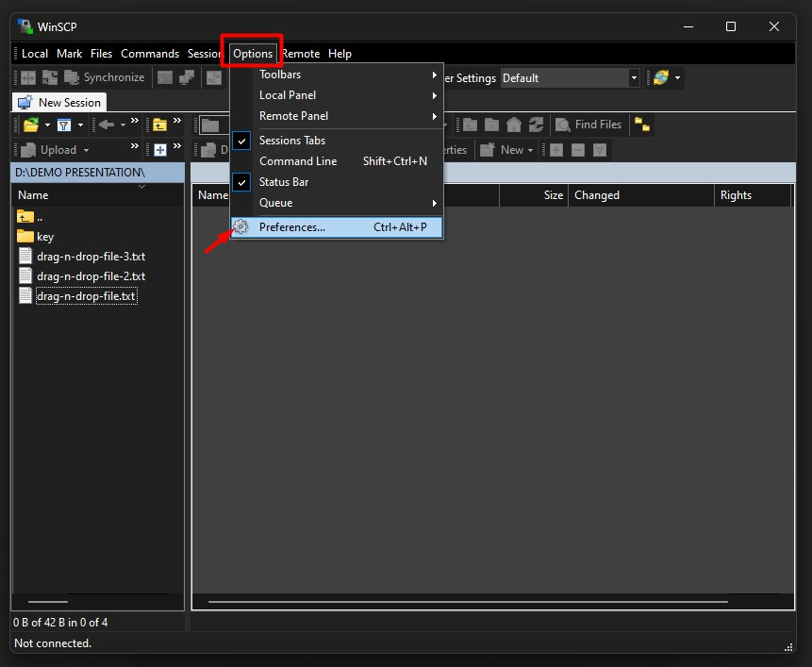
Task: Open Preferences... from Options menu
Action: pos(337,227)
